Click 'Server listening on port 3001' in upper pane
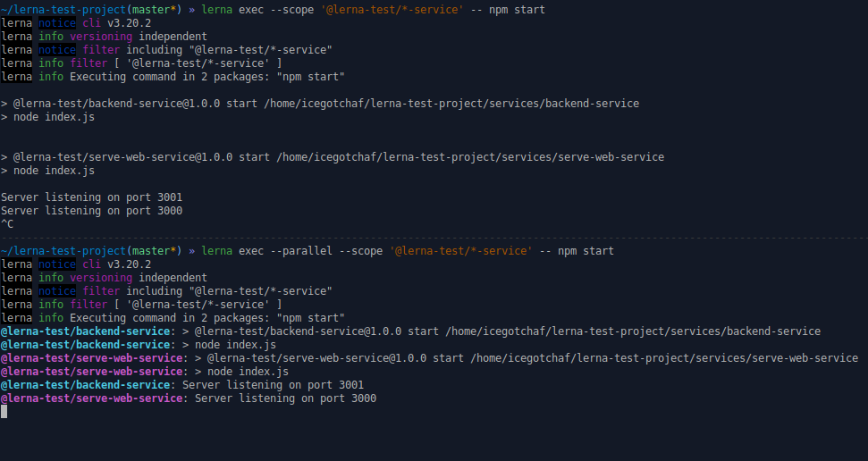The width and height of the screenshot is (868, 461). click(x=92, y=197)
